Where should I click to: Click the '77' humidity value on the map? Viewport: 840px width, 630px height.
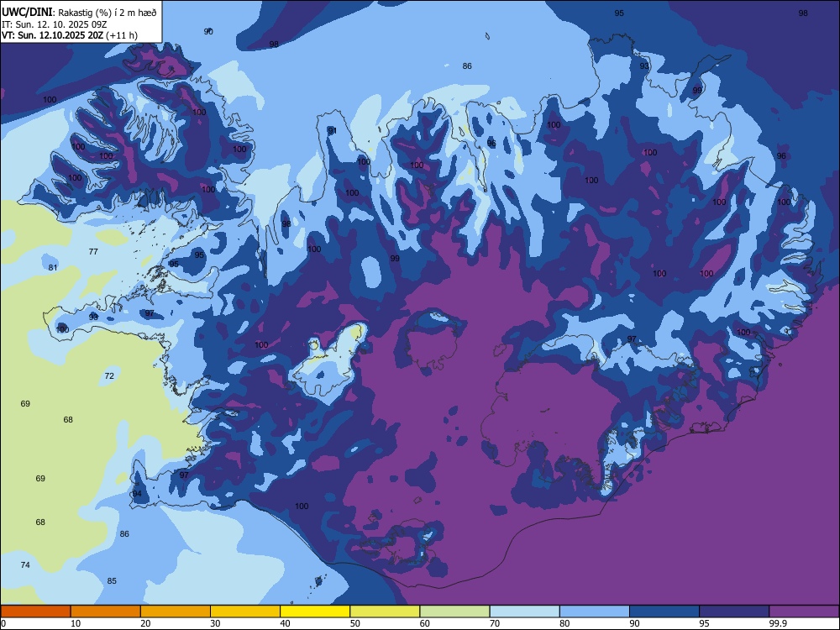click(93, 252)
